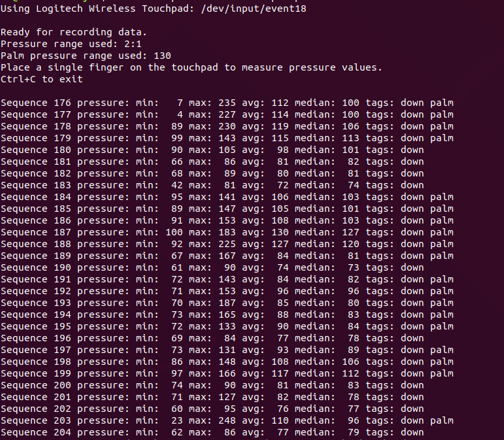Click the "Ready for recording data." line
This screenshot has height=440, width=504.
click(74, 32)
